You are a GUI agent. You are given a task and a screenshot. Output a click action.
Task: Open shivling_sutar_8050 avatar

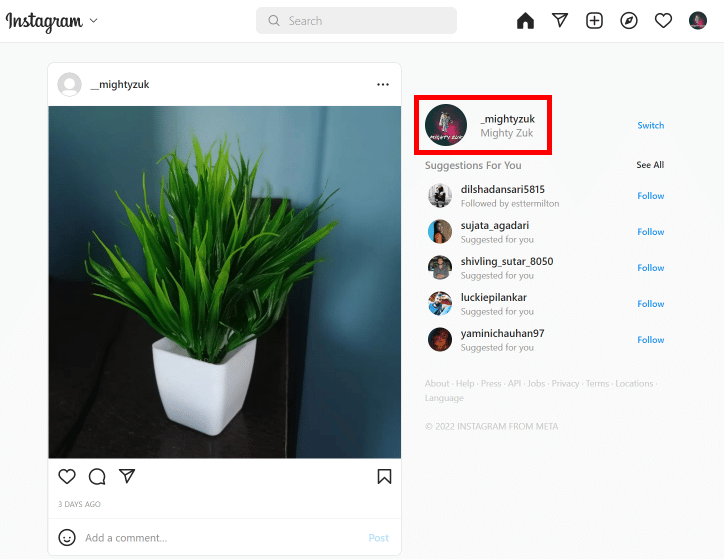click(440, 268)
